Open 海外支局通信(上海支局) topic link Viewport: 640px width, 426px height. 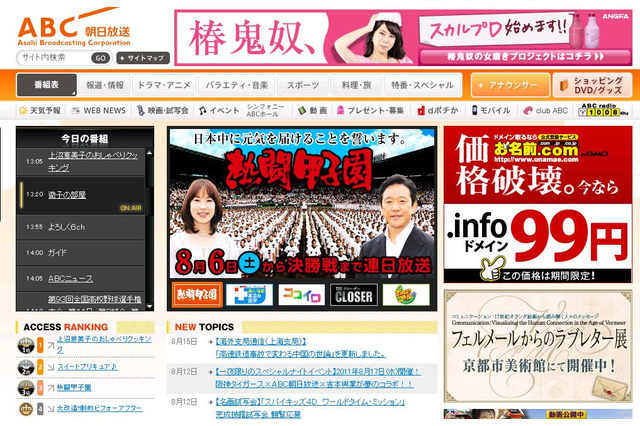[x=261, y=341]
